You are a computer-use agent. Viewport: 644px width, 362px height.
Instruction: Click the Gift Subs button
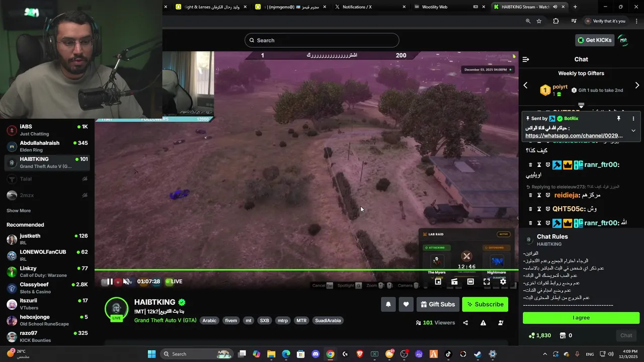(x=438, y=304)
